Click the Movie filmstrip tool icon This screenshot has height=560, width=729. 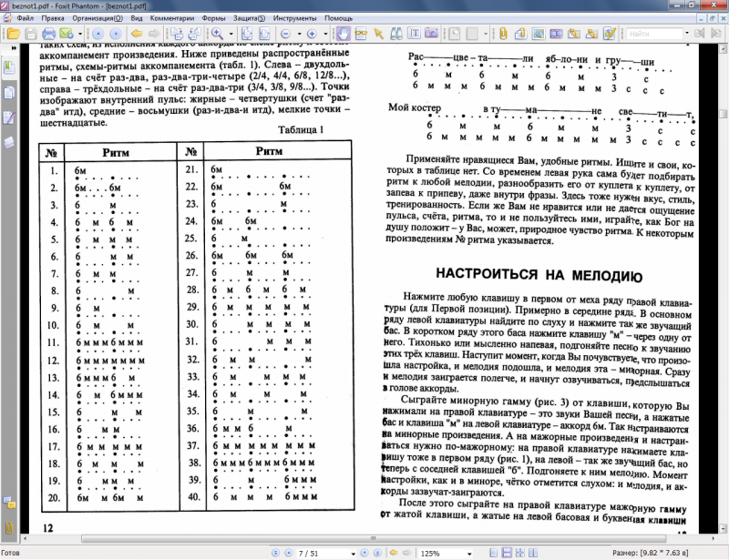pyautogui.click(x=556, y=34)
